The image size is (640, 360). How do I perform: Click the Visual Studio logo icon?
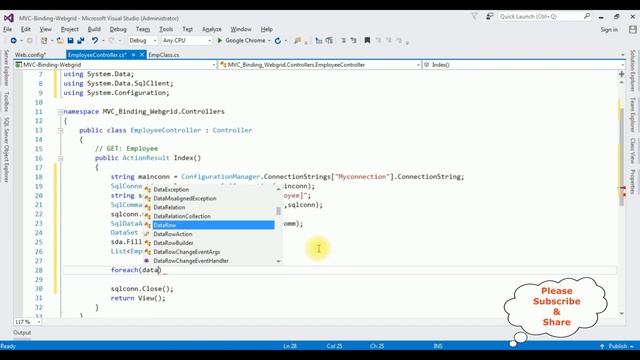[9, 18]
